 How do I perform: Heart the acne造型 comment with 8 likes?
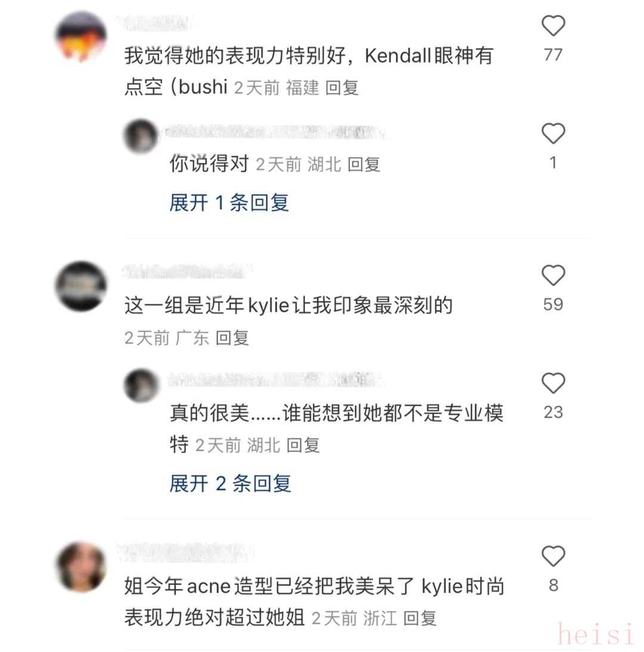553,557
